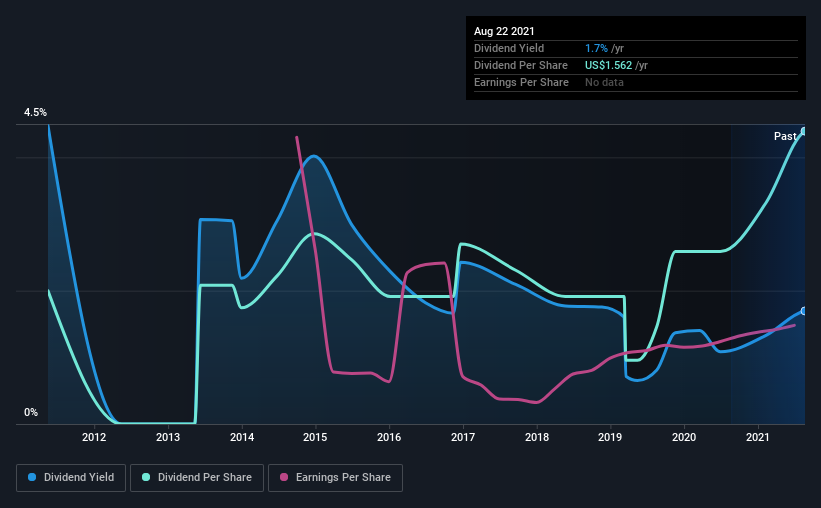Image resolution: width=821 pixels, height=508 pixels.
Task: Click the 0% y-axis label
Action: pos(31,413)
